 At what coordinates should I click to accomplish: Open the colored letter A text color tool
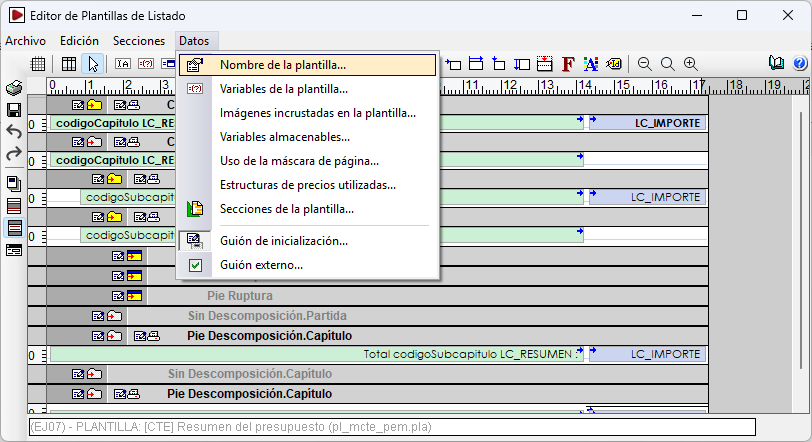pos(591,64)
